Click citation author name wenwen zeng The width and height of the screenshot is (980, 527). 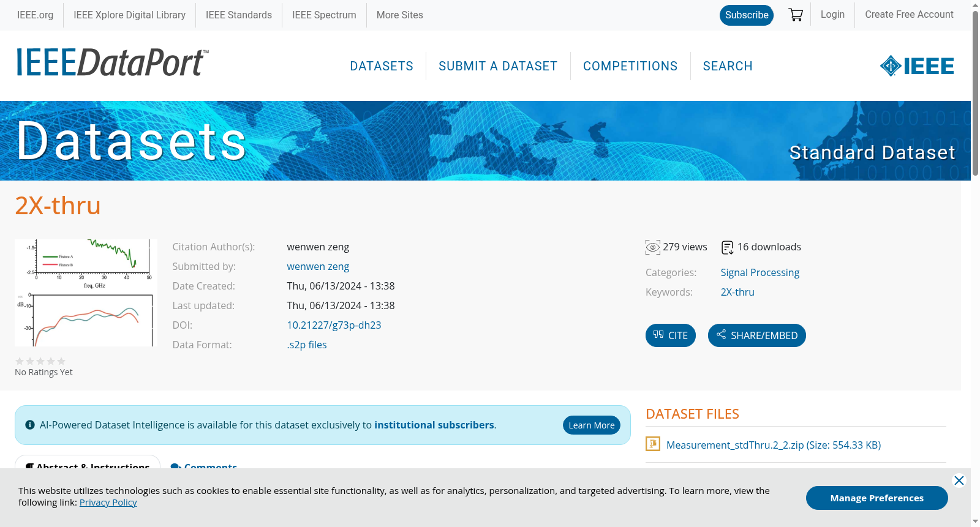pos(318,247)
